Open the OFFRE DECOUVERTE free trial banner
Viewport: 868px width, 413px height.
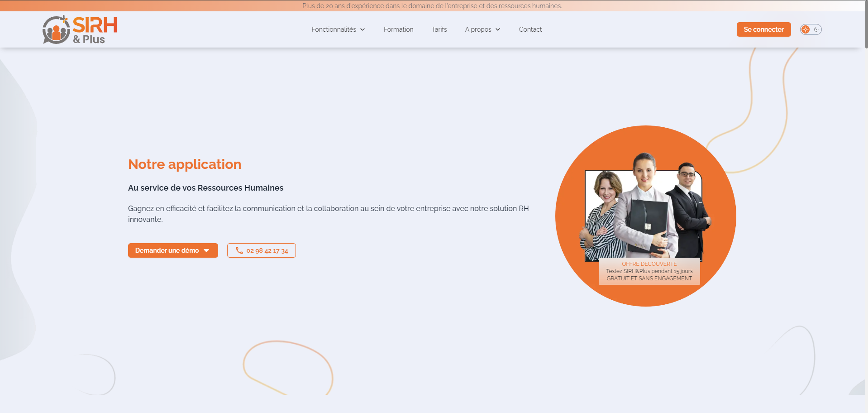point(649,271)
